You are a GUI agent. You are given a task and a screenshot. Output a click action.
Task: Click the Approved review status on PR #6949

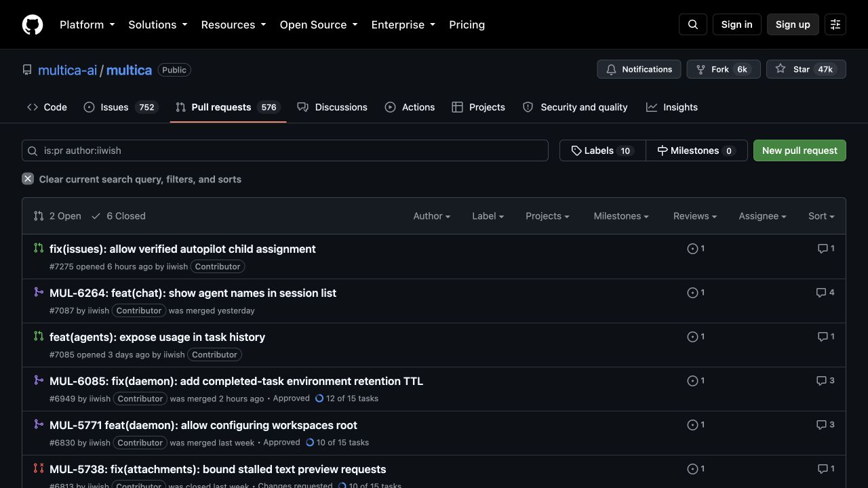point(291,399)
